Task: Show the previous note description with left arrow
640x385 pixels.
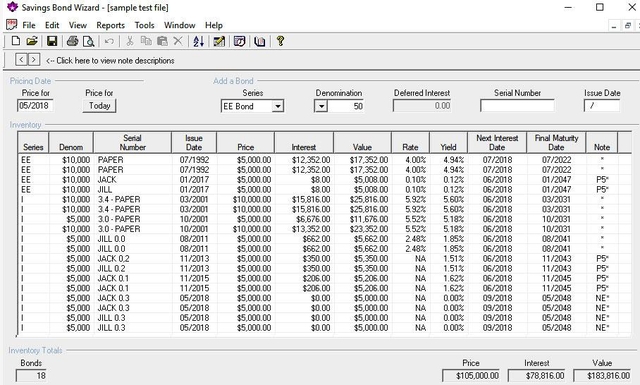Action: coord(21,60)
